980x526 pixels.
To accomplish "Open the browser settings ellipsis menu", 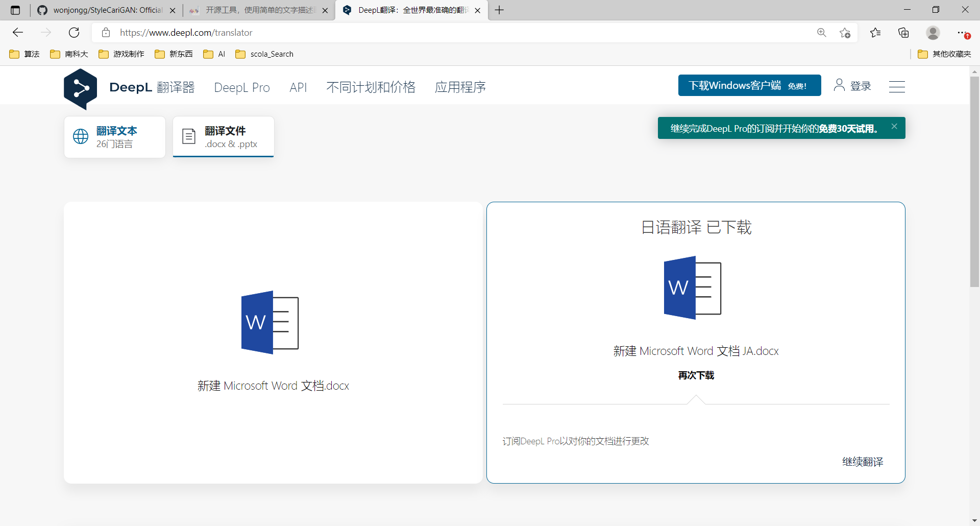I will pos(963,33).
